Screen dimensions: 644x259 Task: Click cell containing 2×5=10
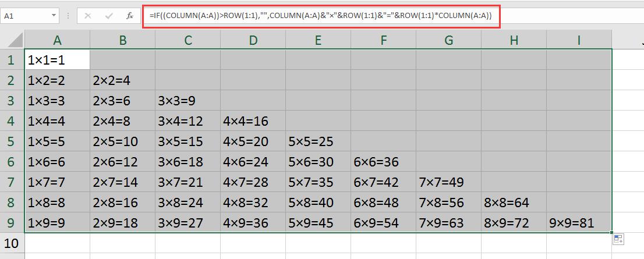click(x=122, y=141)
